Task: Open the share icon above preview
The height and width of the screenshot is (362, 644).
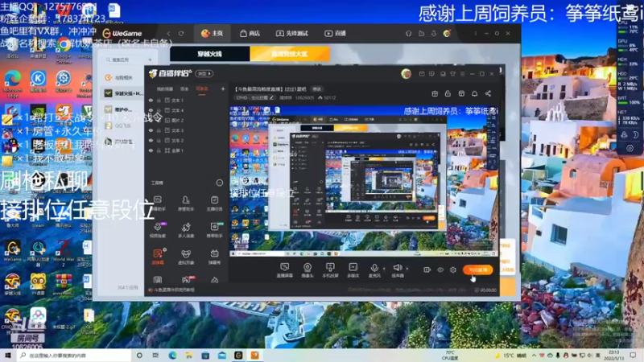Action: pos(488,93)
